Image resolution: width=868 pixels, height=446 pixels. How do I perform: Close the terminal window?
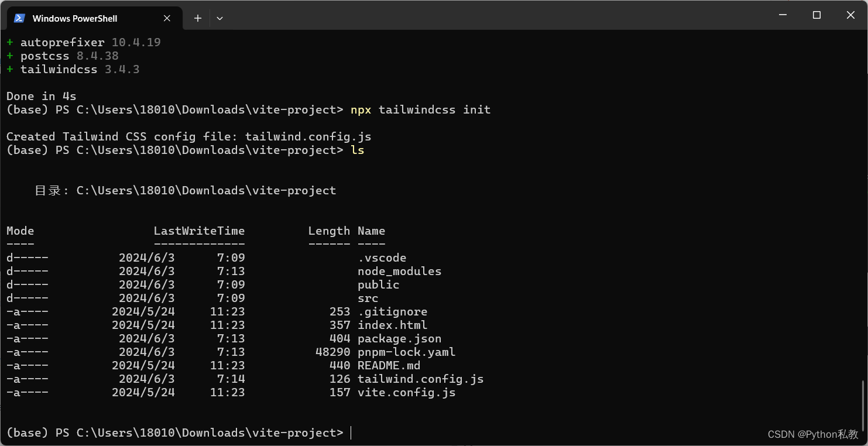(850, 15)
